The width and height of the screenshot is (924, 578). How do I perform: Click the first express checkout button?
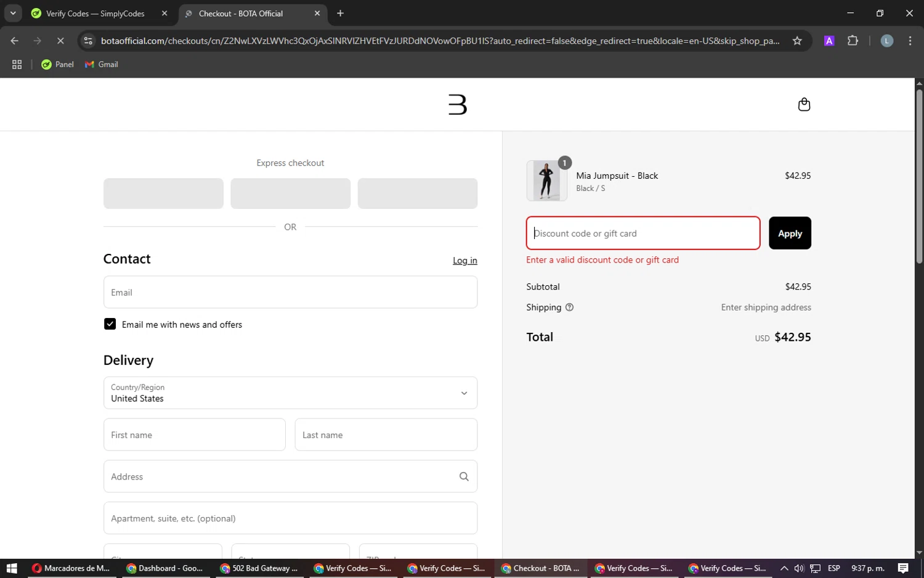pos(163,193)
